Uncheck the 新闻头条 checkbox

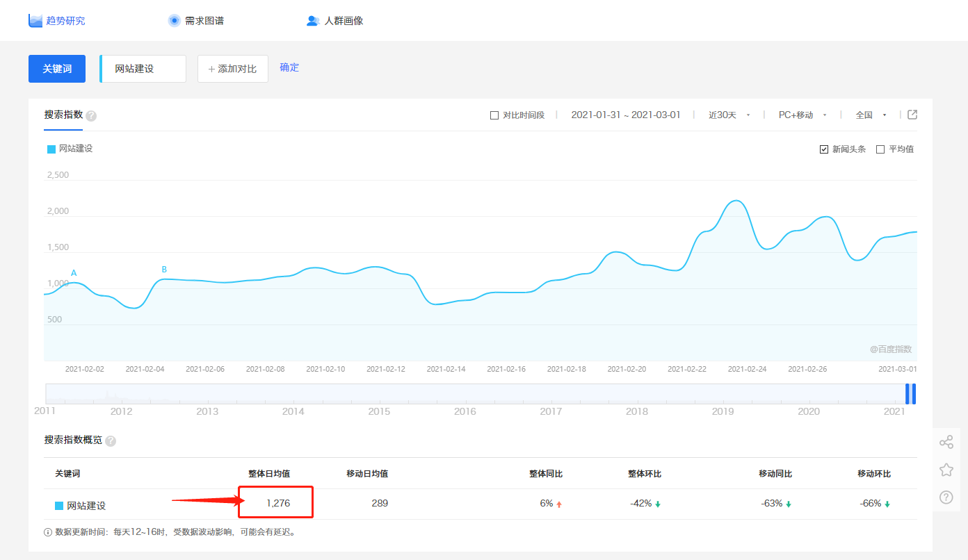824,149
